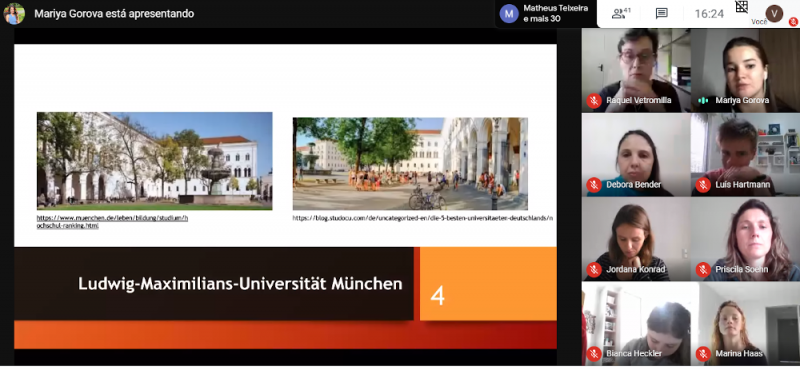The height and width of the screenshot is (370, 800).
Task: Click 'Mariya Gorova está apresentando' text
Action: tap(114, 14)
